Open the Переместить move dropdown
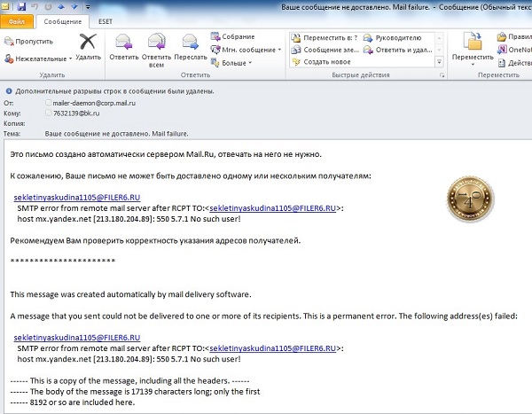The image size is (532, 414). 473,50
